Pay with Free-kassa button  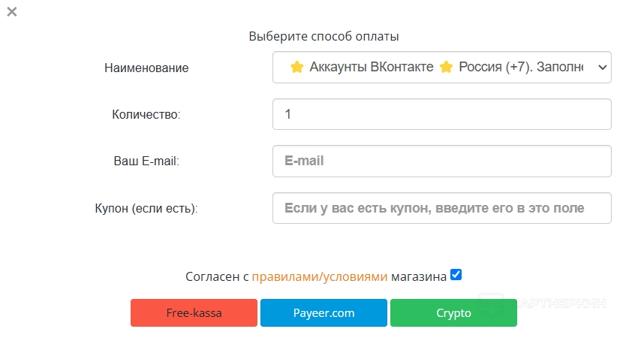pyautogui.click(x=194, y=313)
